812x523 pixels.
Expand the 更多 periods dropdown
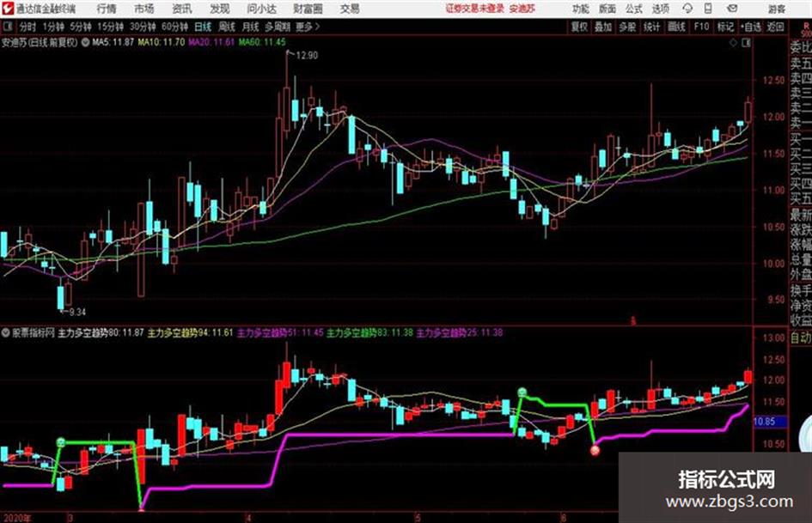coord(308,27)
